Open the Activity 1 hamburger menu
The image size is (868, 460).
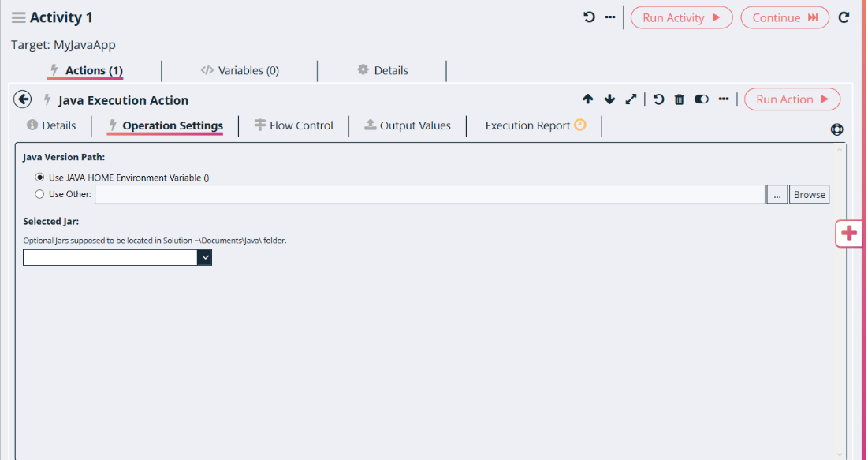[19, 17]
